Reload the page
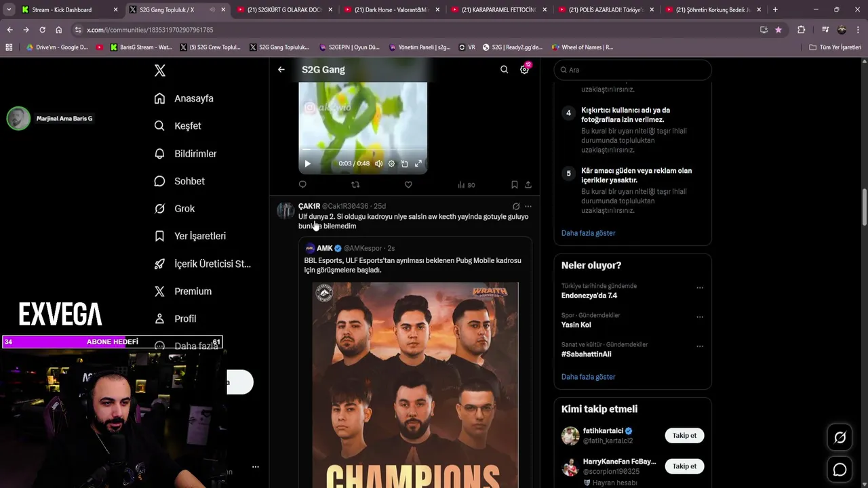This screenshot has width=868, height=488. [x=42, y=30]
